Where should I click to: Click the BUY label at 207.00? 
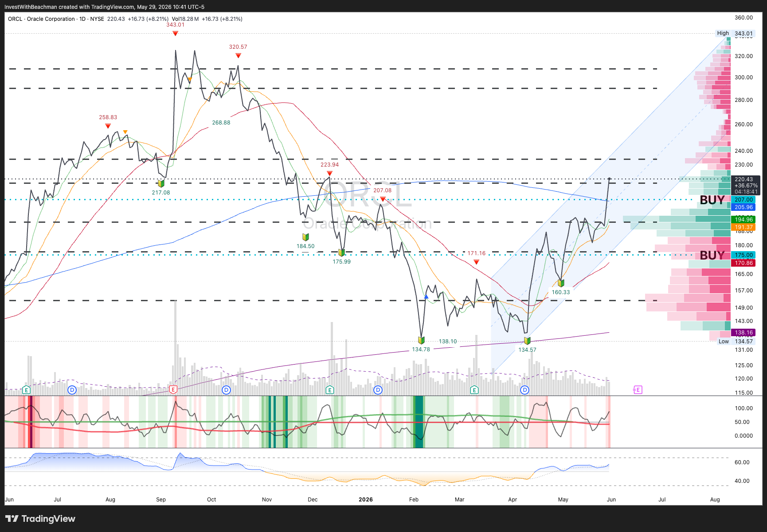pyautogui.click(x=712, y=200)
